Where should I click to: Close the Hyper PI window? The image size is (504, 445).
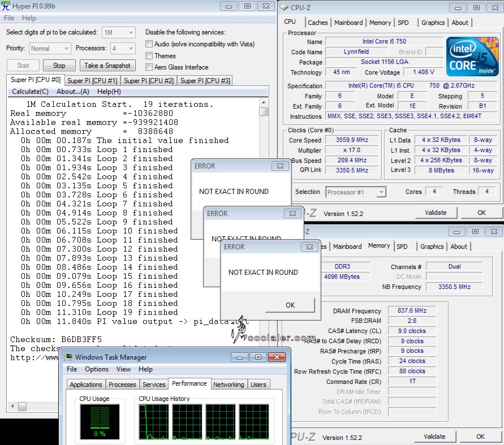point(266,6)
